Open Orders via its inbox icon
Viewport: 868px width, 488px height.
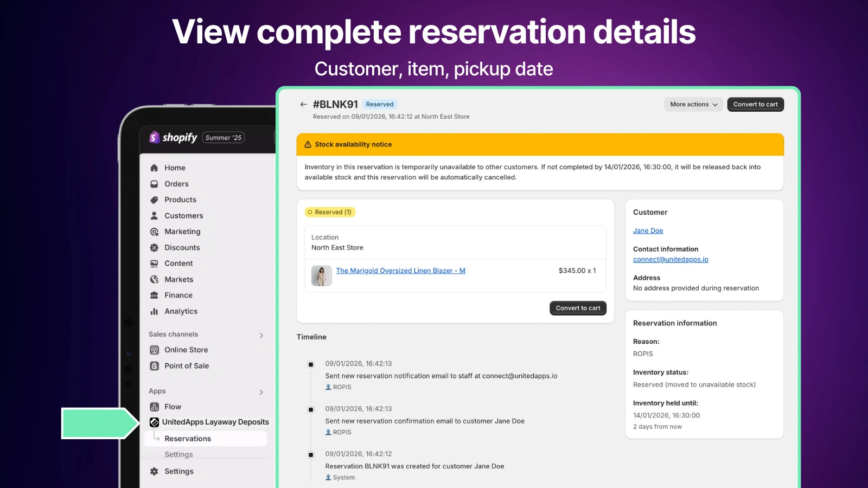[x=154, y=184]
